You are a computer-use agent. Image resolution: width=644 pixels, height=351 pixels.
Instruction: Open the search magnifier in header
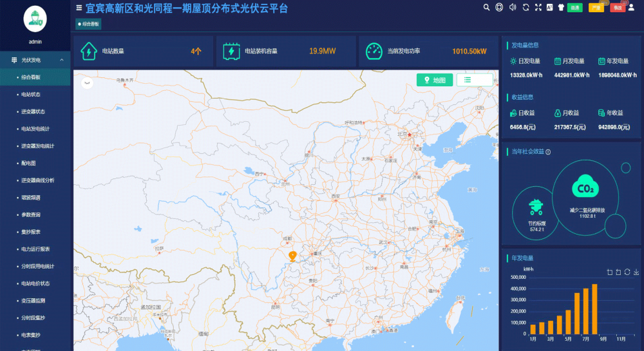(486, 7)
